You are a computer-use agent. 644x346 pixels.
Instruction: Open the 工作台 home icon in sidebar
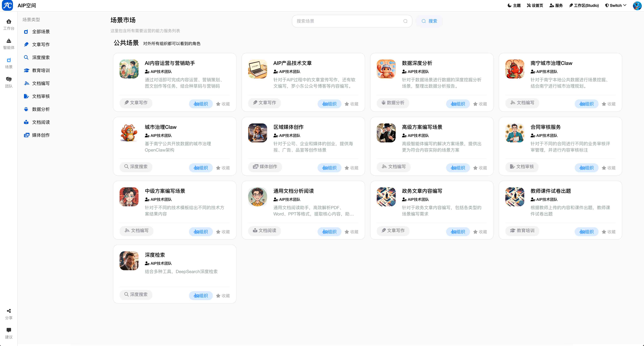click(9, 21)
